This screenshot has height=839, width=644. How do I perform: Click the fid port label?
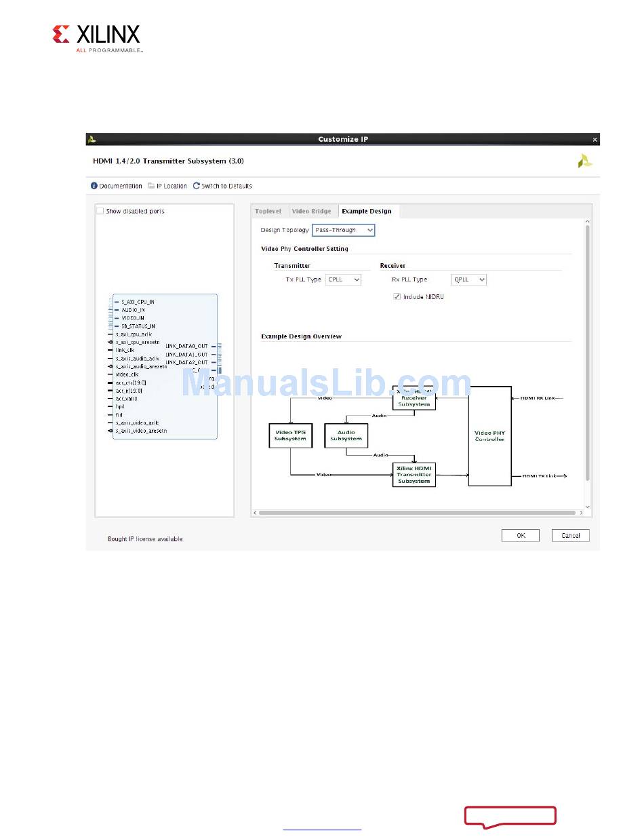coord(119,414)
